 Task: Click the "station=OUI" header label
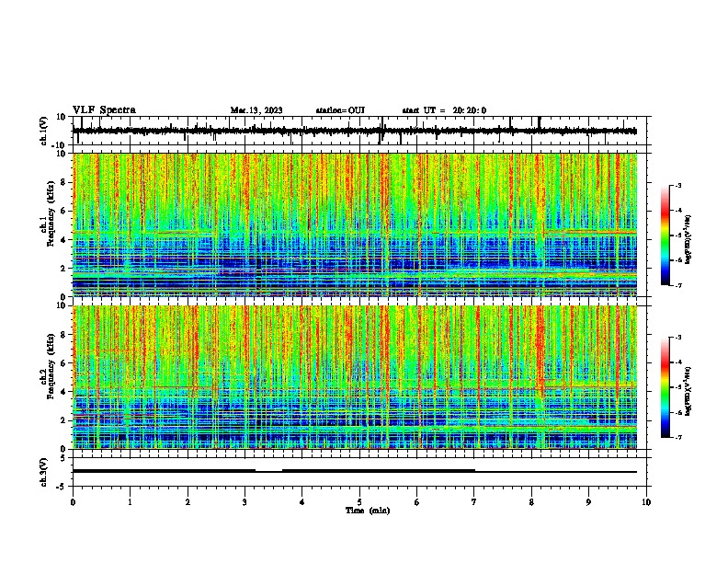[340, 110]
